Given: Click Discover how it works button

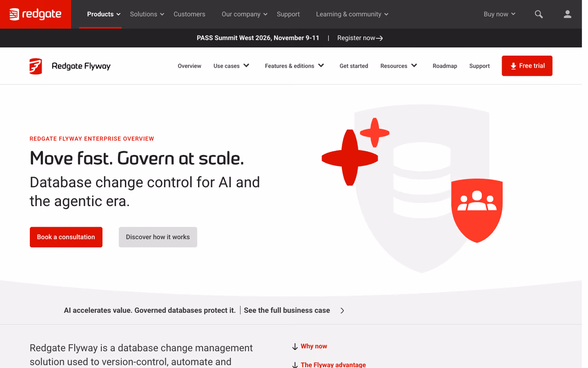Looking at the screenshot, I should [x=158, y=237].
